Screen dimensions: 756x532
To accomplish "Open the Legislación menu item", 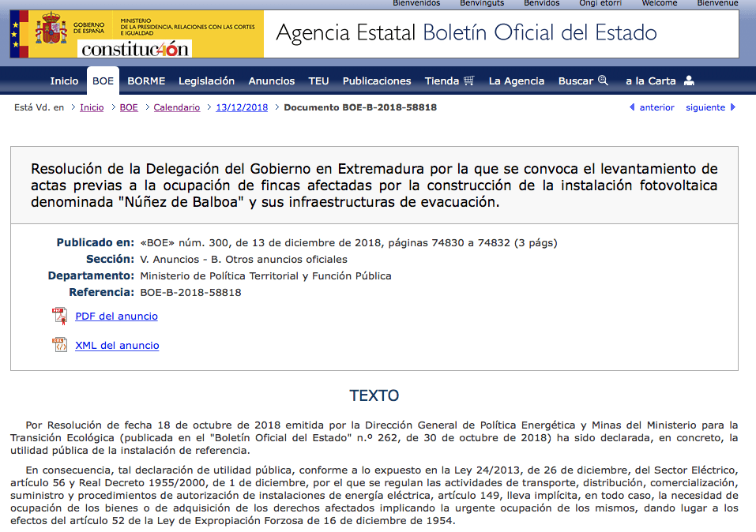I will tap(206, 81).
